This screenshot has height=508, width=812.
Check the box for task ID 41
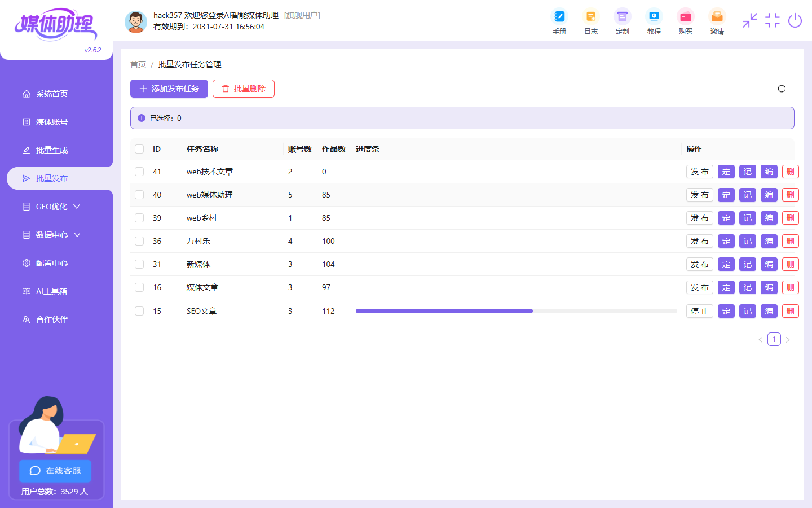click(x=139, y=172)
